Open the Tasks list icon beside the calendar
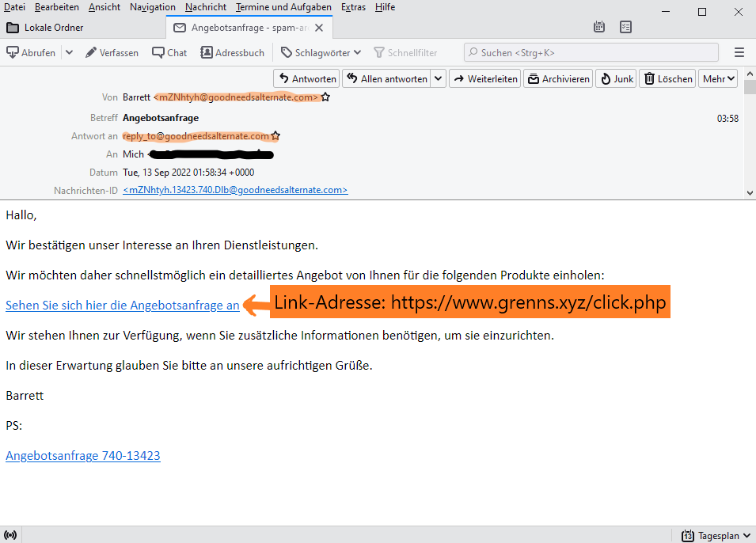This screenshot has width=756, height=543. coord(625,26)
